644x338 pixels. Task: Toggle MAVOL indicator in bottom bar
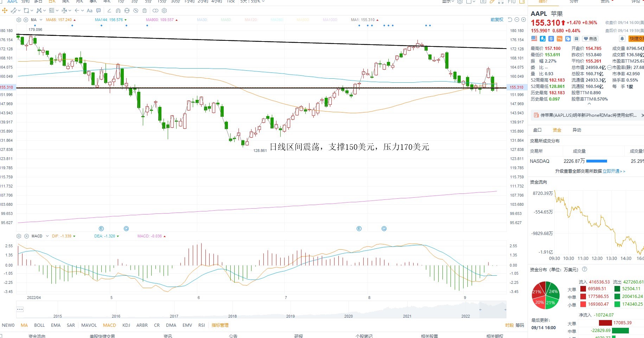click(89, 325)
